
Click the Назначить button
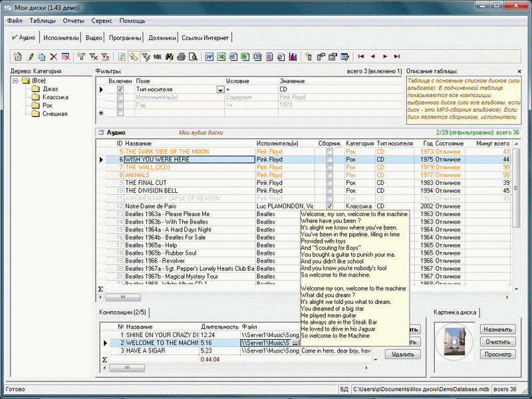coord(497,329)
